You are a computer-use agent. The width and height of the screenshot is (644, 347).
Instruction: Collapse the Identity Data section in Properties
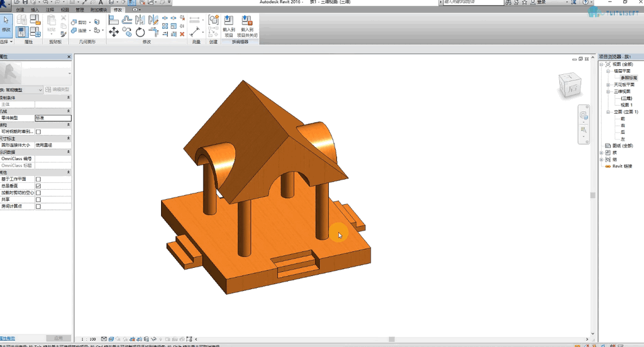[68, 152]
